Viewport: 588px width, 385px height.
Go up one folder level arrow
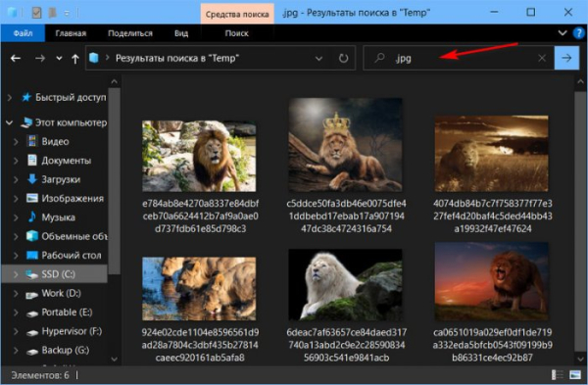click(x=75, y=59)
